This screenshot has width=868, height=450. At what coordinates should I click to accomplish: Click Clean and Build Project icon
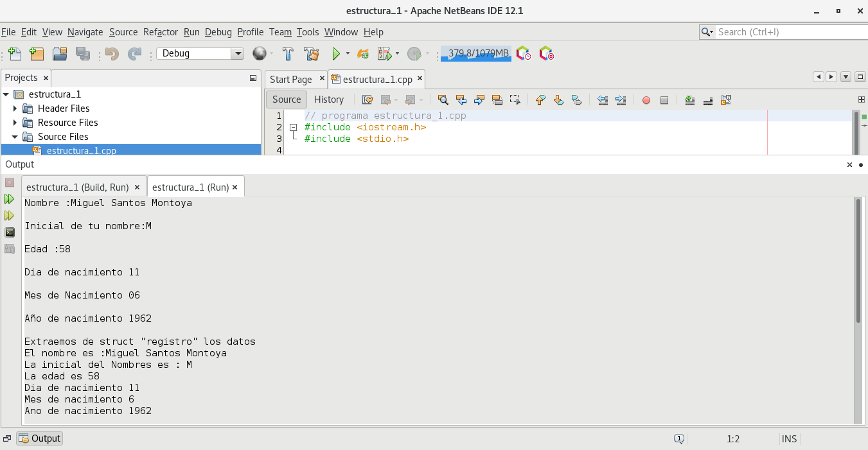[x=312, y=54]
